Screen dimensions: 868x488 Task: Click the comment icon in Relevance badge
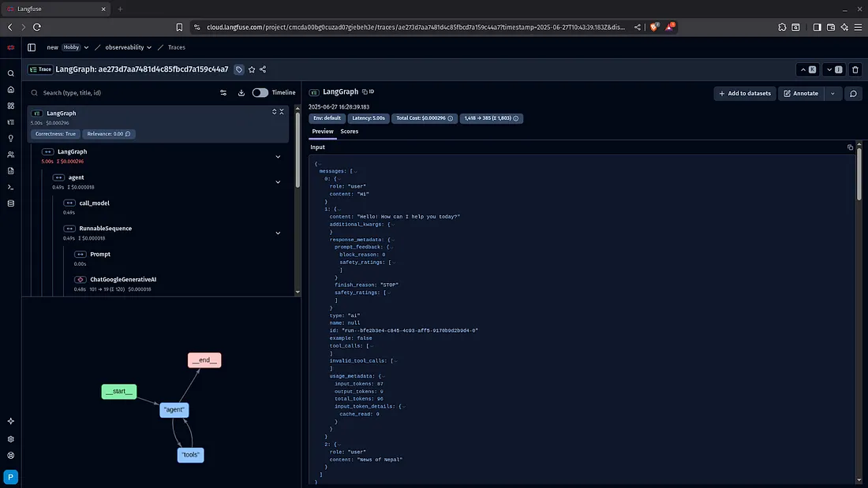[128, 134]
